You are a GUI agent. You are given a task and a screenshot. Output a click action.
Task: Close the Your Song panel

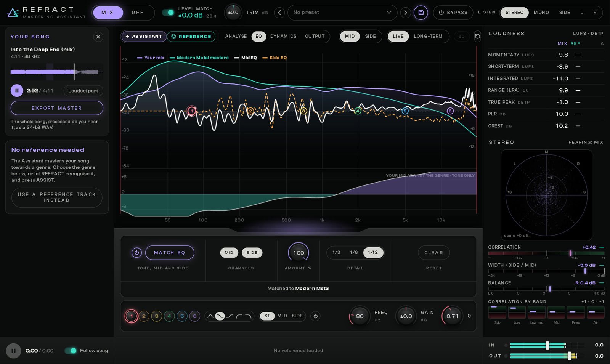tap(98, 37)
